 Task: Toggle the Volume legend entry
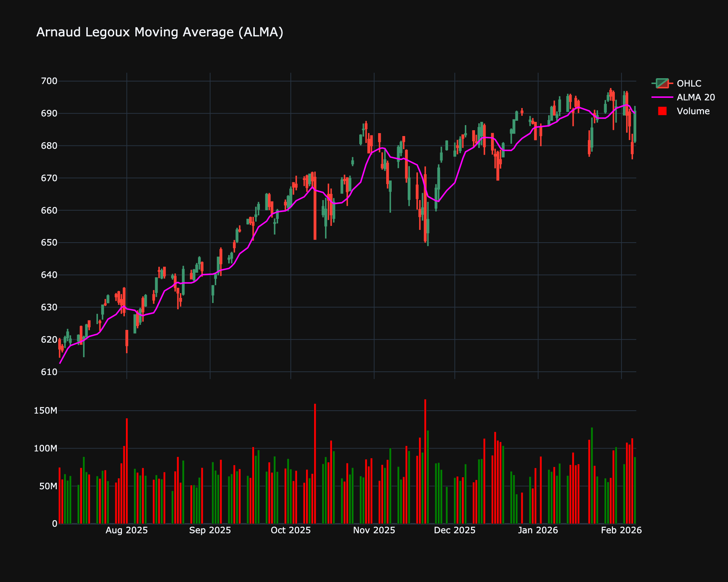pyautogui.click(x=693, y=111)
